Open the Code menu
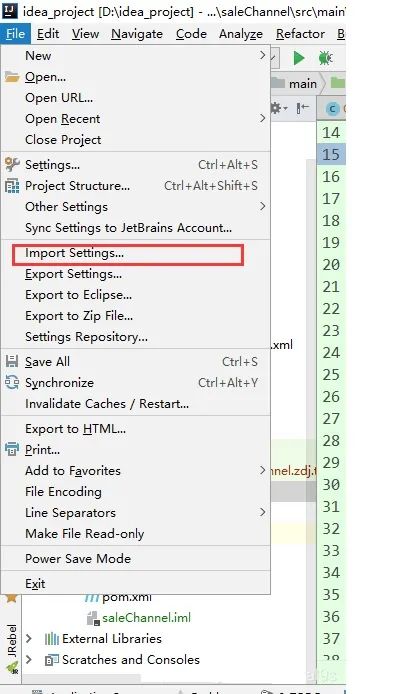Viewport: 396px width, 694px height. point(191,34)
